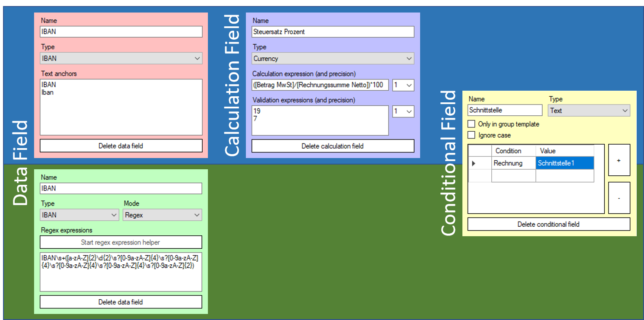Open the validation expressions precision dropdown
Viewport: 644px width, 320px height.
[x=403, y=111]
